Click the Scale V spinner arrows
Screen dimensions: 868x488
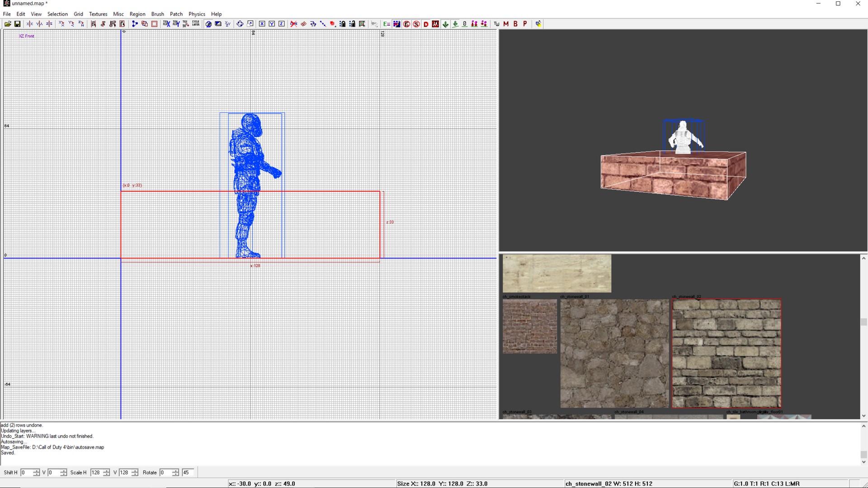pyautogui.click(x=135, y=473)
